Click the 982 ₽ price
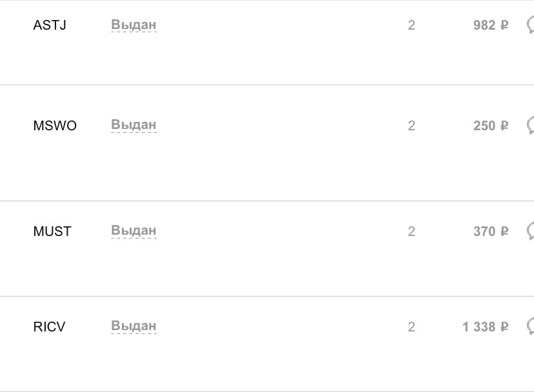Screen dimensions: 534x392 click(491, 25)
